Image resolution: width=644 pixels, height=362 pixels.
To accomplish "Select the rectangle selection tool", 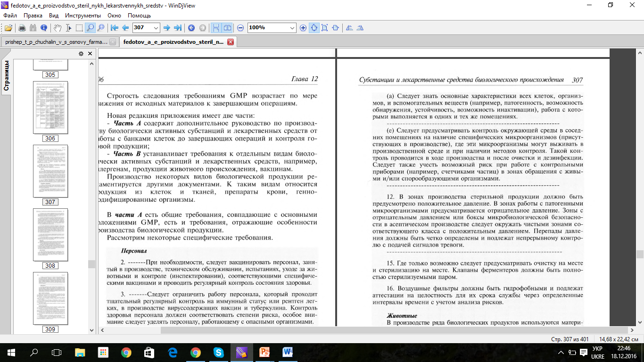I will tap(79, 27).
